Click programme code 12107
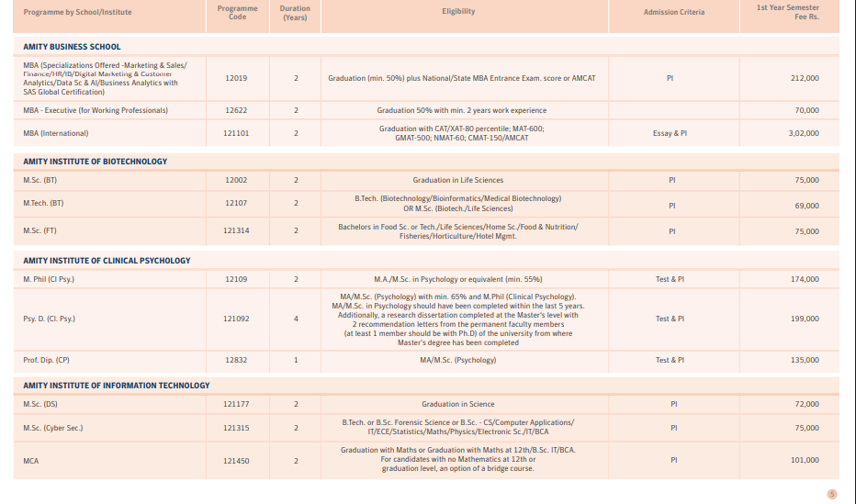The width and height of the screenshot is (856, 504). pyautogui.click(x=236, y=203)
